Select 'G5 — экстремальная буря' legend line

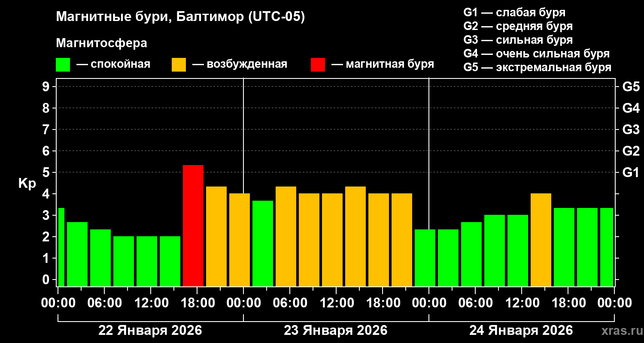tap(538, 68)
